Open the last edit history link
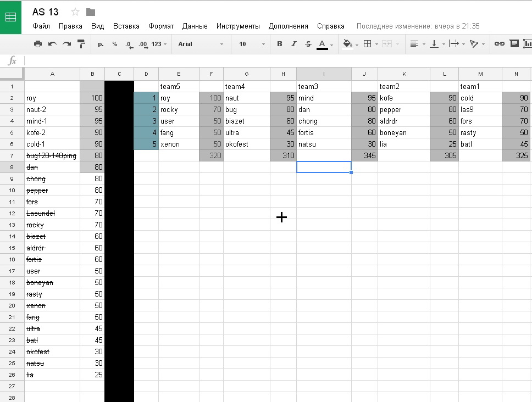Image resolution: width=532 pixels, height=402 pixels. click(418, 26)
